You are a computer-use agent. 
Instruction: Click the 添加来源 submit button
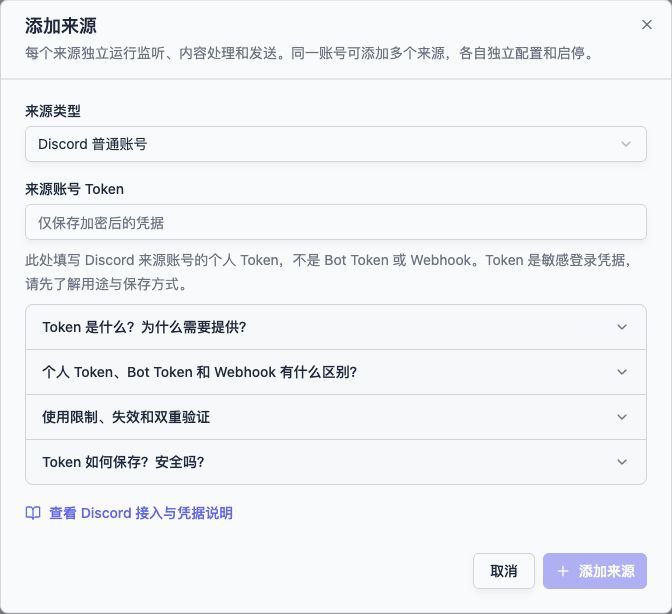click(x=595, y=571)
